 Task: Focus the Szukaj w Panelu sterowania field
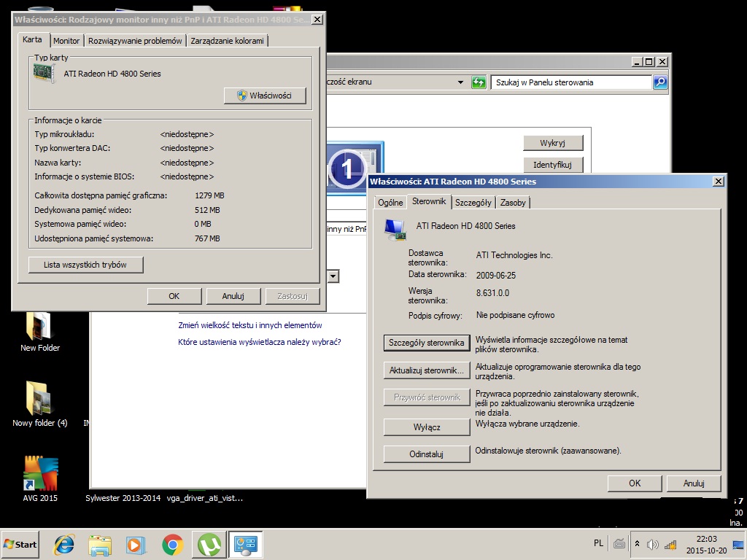570,82
